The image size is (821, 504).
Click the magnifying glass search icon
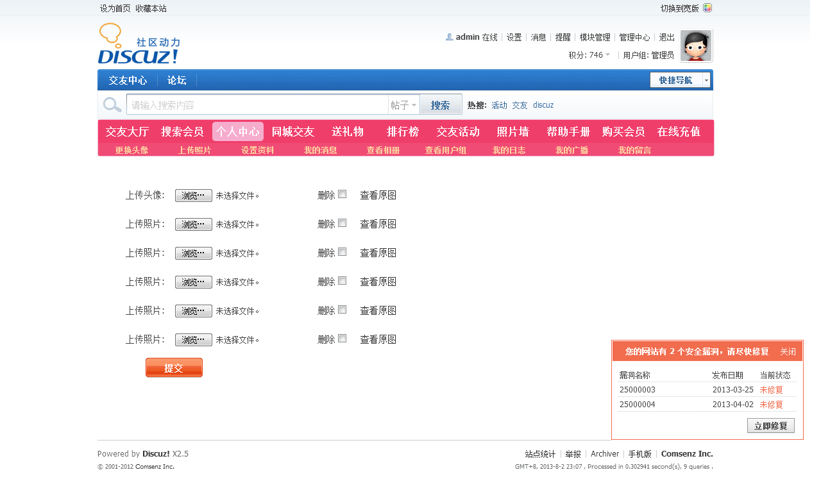(x=112, y=105)
